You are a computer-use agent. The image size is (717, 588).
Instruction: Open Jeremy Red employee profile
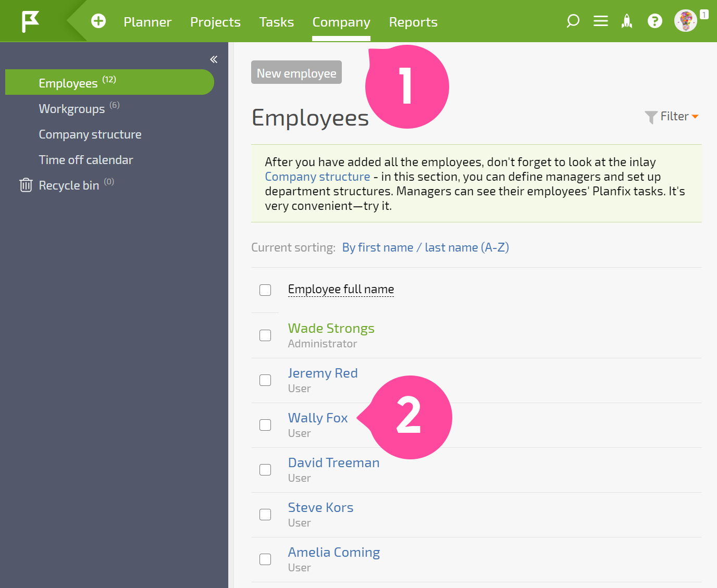pos(323,373)
